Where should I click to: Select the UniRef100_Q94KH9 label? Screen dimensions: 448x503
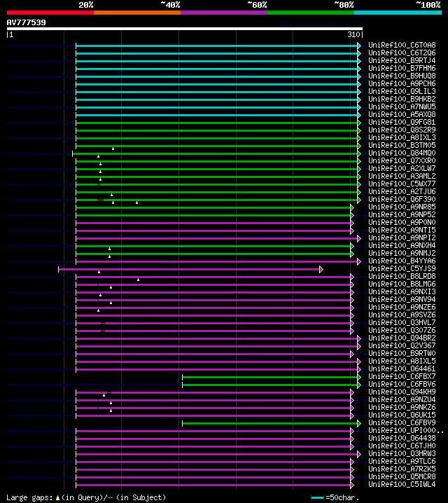pyautogui.click(x=402, y=392)
